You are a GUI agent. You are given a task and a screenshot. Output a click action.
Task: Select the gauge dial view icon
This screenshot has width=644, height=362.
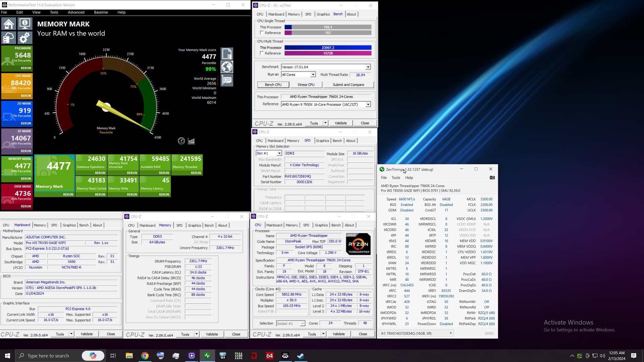click(x=181, y=141)
